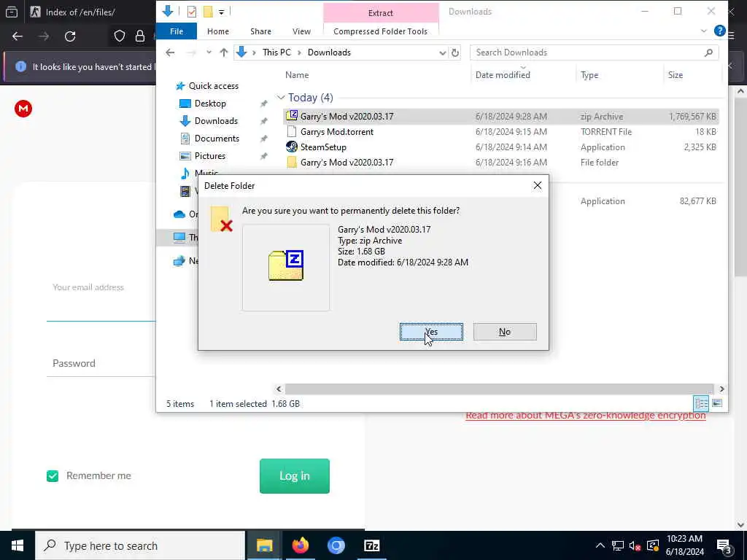
Task: Go back in the browser
Action: (x=18, y=36)
